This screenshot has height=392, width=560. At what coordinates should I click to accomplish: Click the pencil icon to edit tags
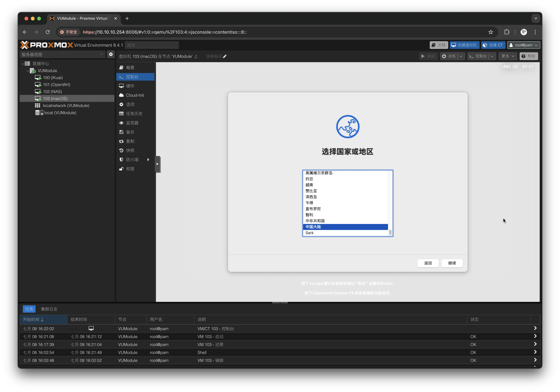pos(225,56)
